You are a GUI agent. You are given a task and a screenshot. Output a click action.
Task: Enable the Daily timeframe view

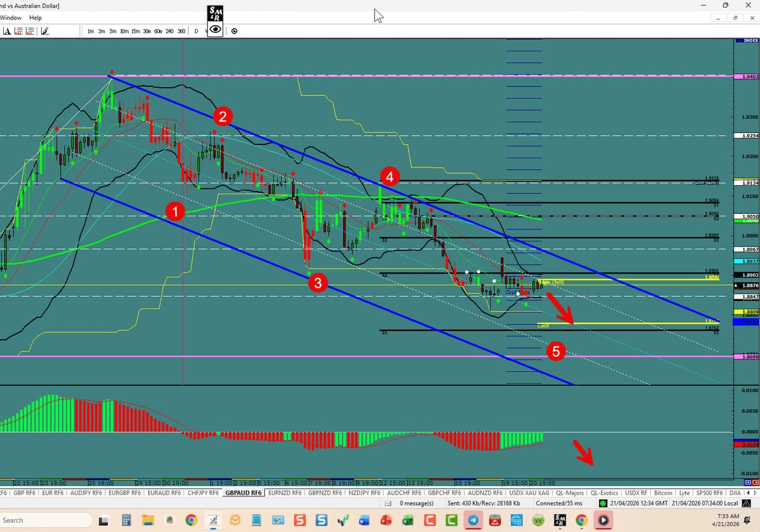point(196,31)
